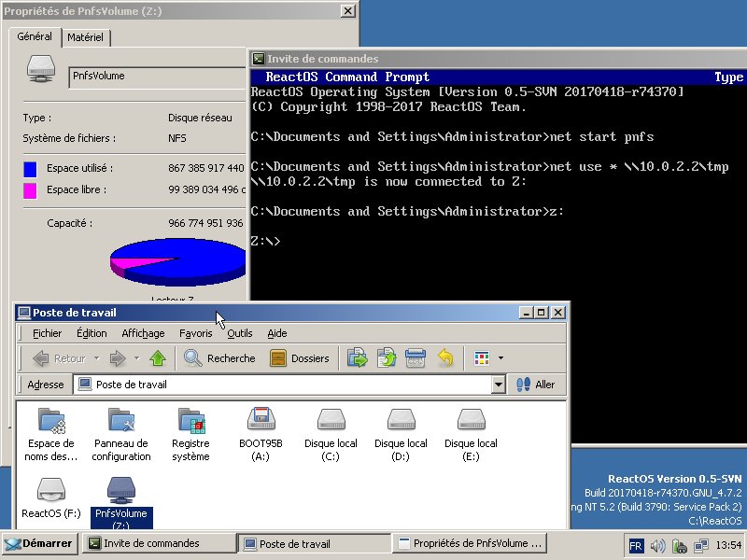The height and width of the screenshot is (560, 747).
Task: Select the BOOT95B (A:) floppy drive
Action: [x=261, y=435]
